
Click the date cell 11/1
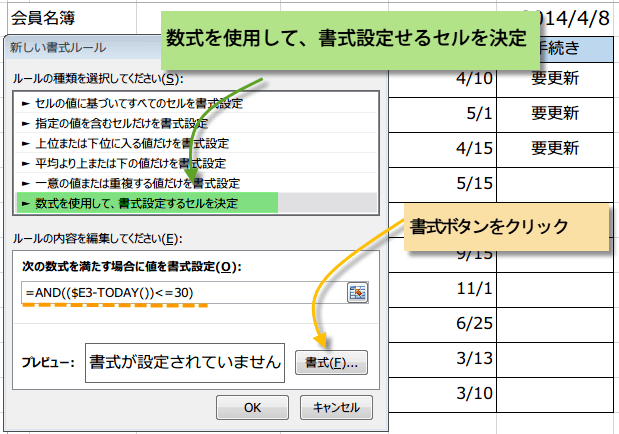click(x=442, y=289)
